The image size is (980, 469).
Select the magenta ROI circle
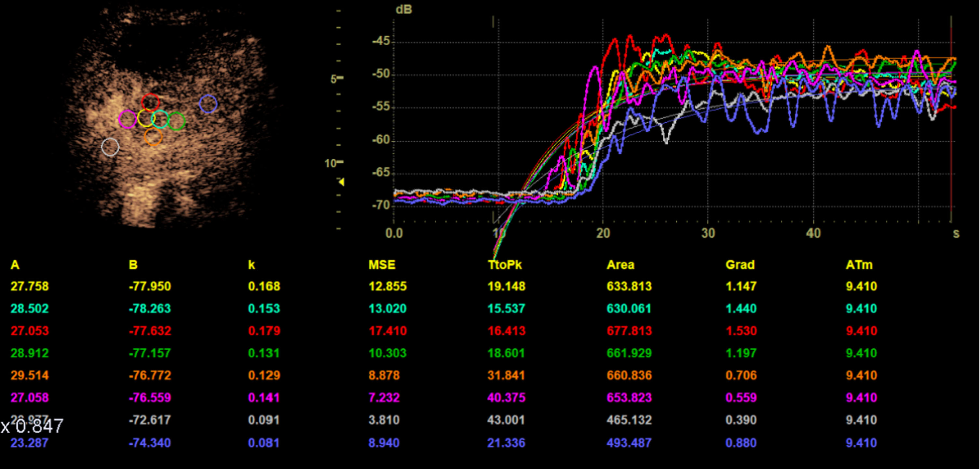pos(128,119)
